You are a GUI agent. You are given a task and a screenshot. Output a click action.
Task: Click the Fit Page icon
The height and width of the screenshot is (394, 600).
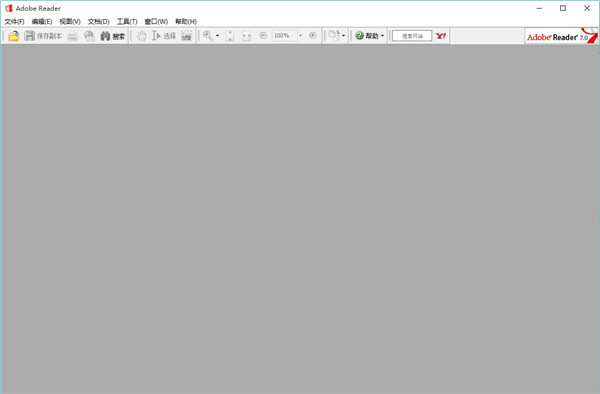point(230,36)
